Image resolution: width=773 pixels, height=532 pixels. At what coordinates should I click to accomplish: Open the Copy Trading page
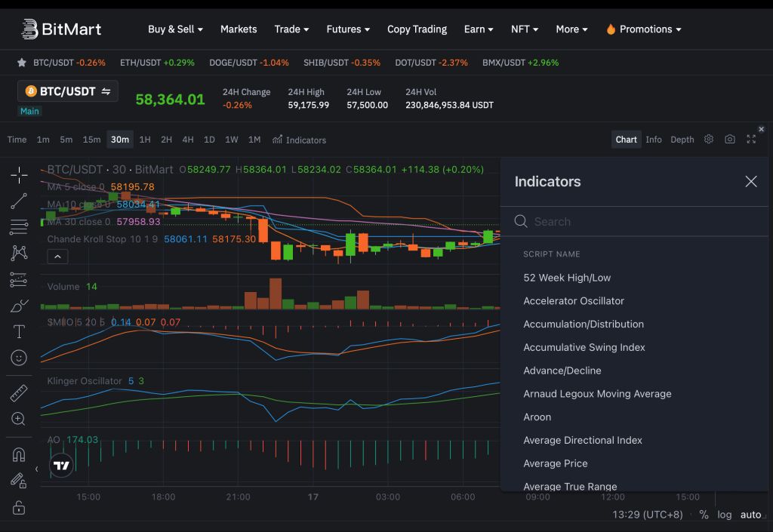[417, 29]
